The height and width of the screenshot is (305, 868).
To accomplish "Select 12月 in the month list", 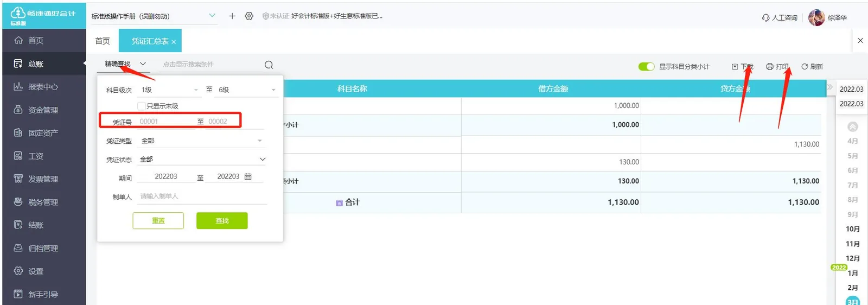I will coord(853,258).
